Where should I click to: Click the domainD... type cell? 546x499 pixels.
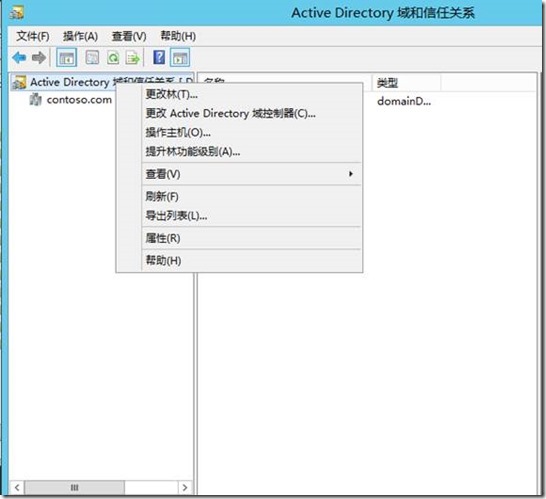pyautogui.click(x=404, y=101)
